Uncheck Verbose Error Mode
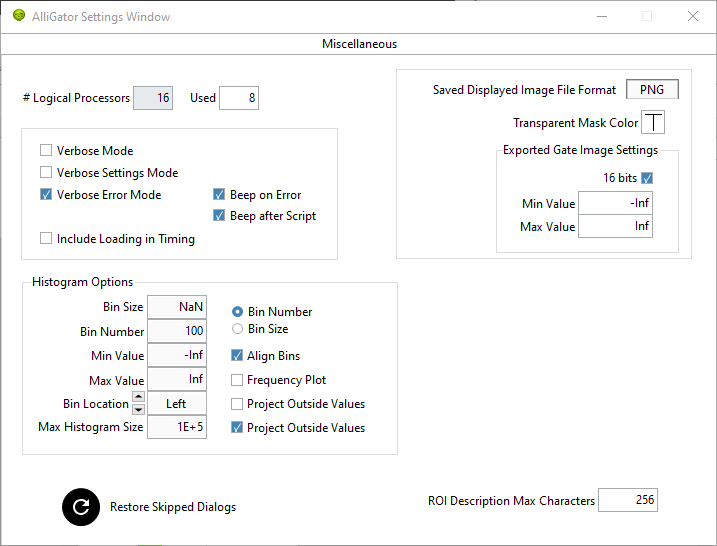The width and height of the screenshot is (717, 546). (x=46, y=194)
